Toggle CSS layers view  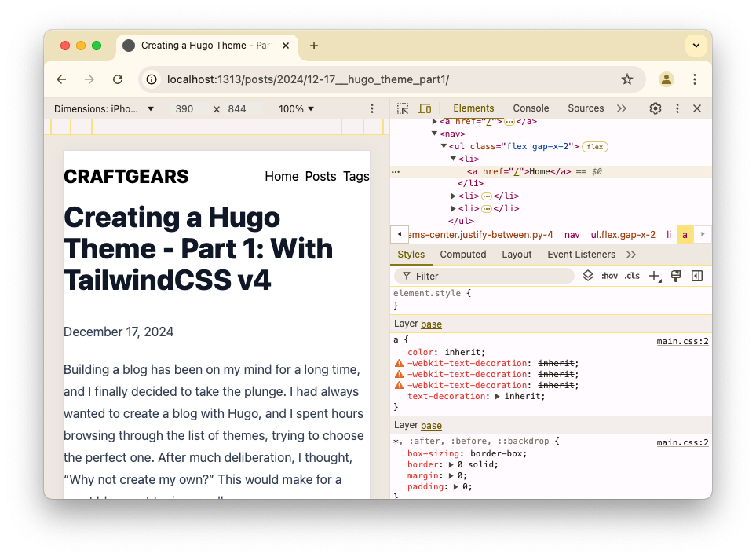point(588,276)
